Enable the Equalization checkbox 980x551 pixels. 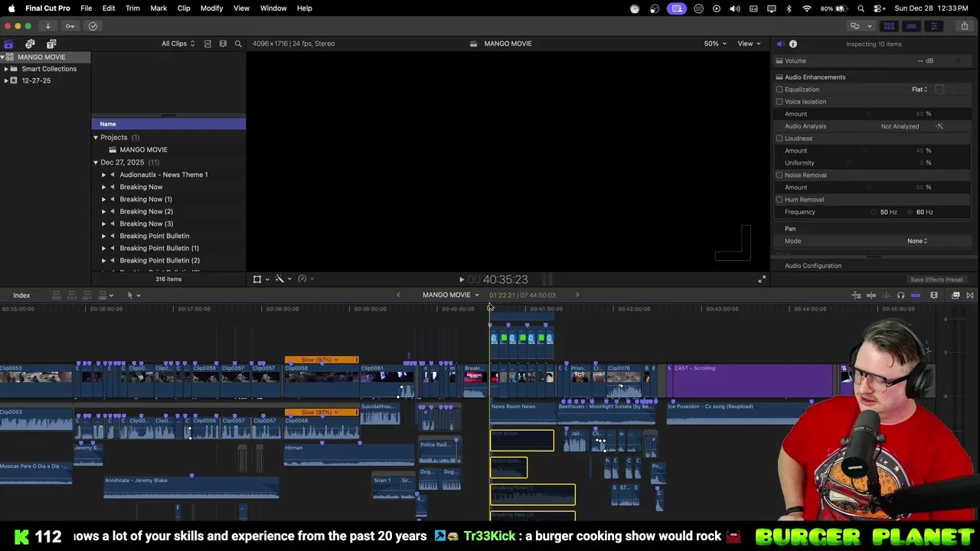click(779, 90)
